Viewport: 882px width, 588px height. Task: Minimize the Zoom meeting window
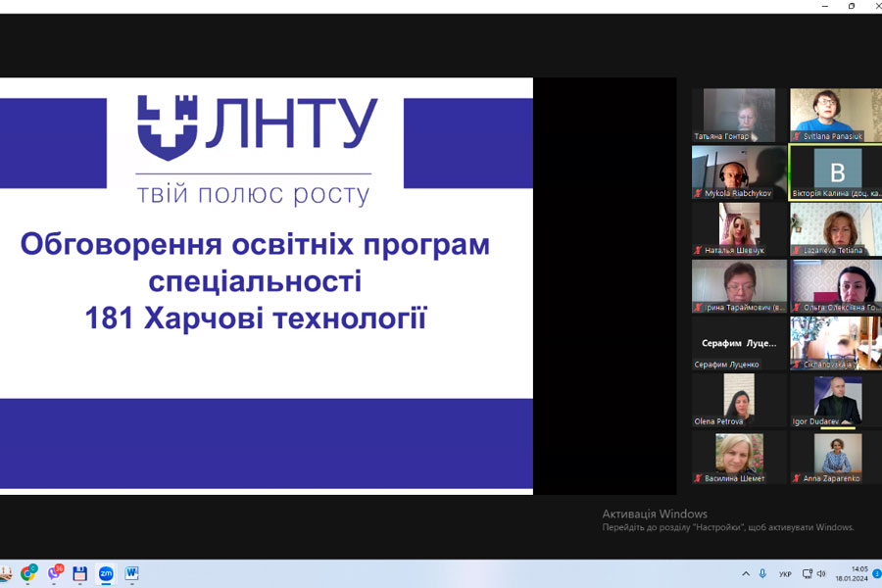tap(825, 6)
